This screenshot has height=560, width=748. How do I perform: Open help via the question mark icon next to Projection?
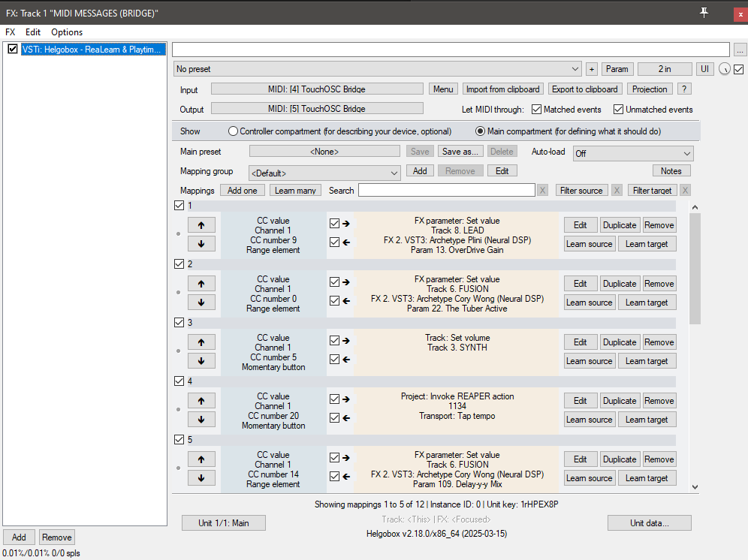(x=683, y=89)
